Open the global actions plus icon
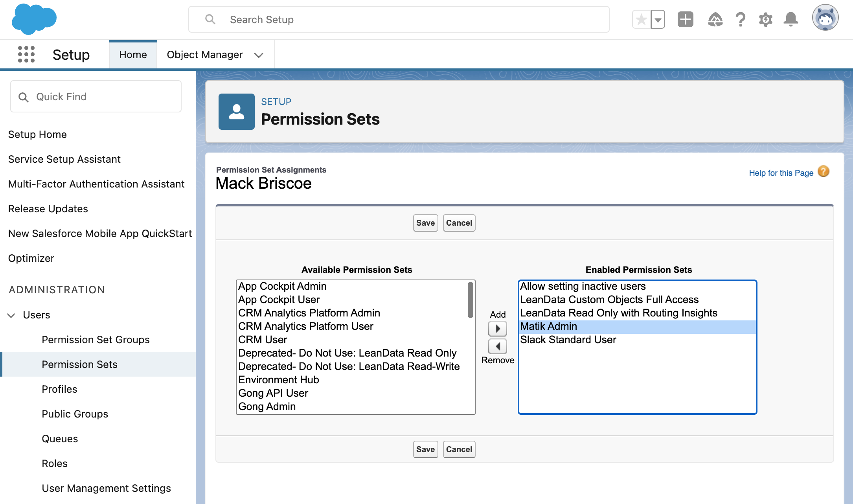The height and width of the screenshot is (504, 853). coord(686,19)
